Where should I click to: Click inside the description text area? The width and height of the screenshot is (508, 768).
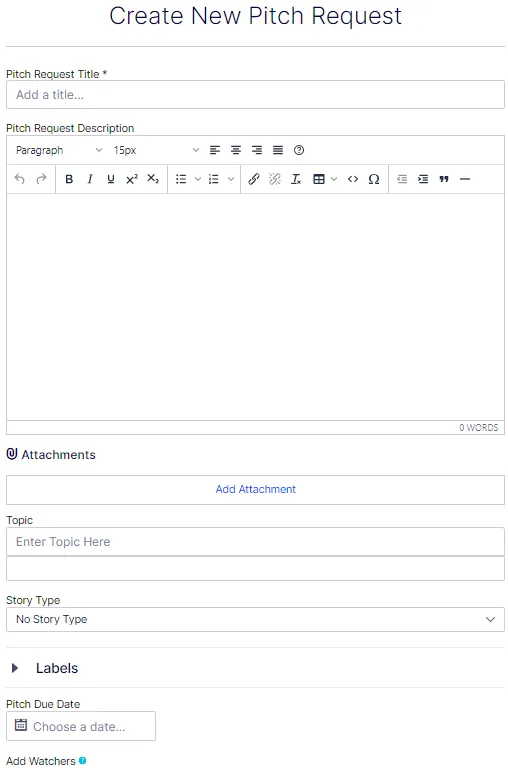tap(255, 307)
